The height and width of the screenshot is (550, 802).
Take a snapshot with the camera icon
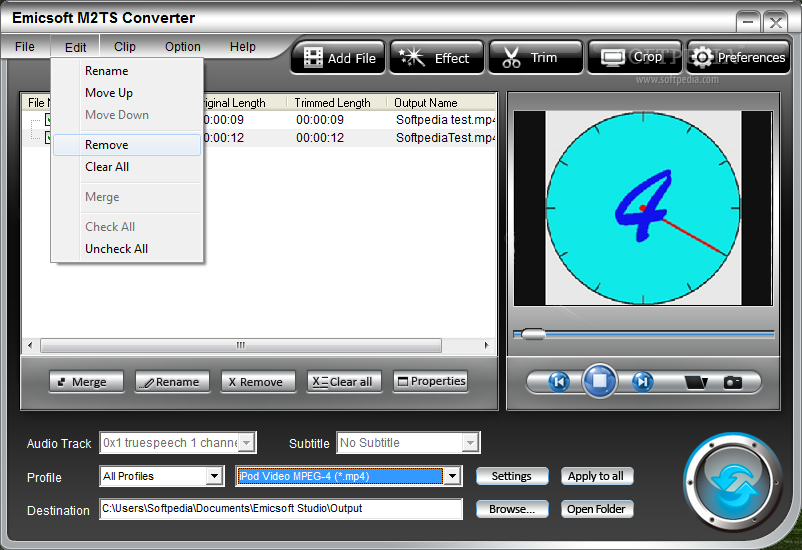click(x=732, y=382)
